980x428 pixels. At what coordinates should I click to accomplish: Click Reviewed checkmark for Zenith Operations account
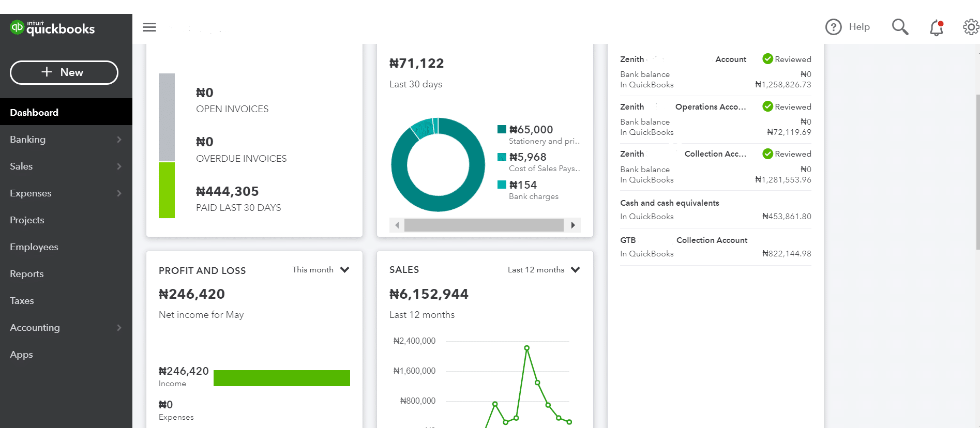[x=767, y=106]
